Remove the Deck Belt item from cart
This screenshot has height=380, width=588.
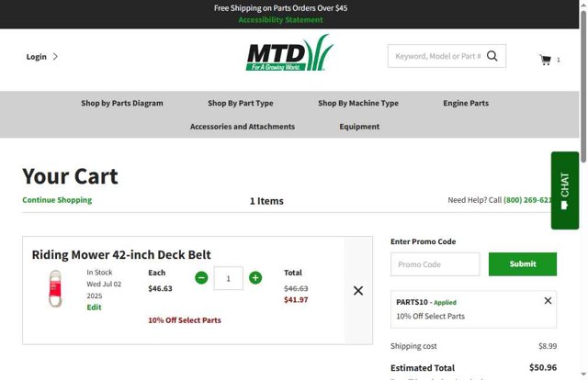(x=358, y=290)
